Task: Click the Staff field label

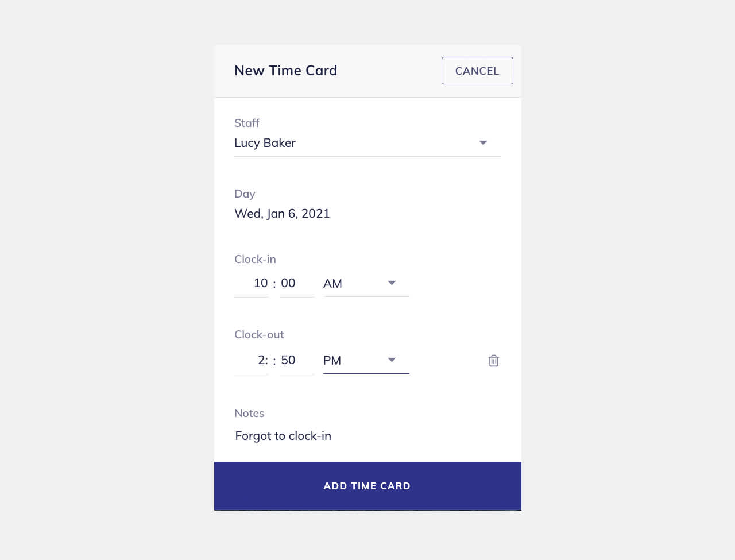Action: (x=246, y=123)
